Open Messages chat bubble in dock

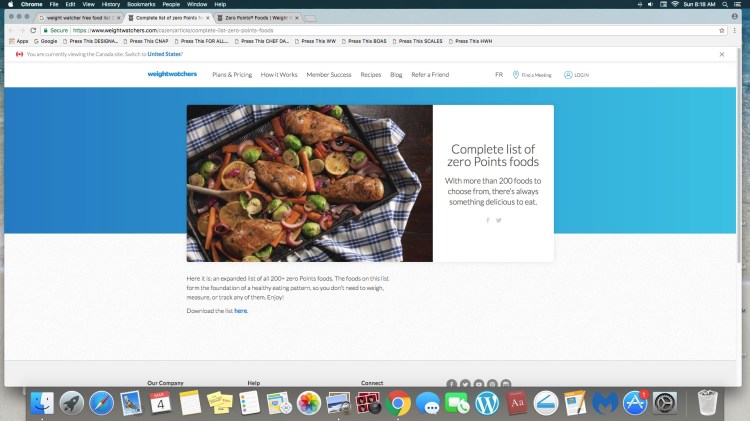428,403
